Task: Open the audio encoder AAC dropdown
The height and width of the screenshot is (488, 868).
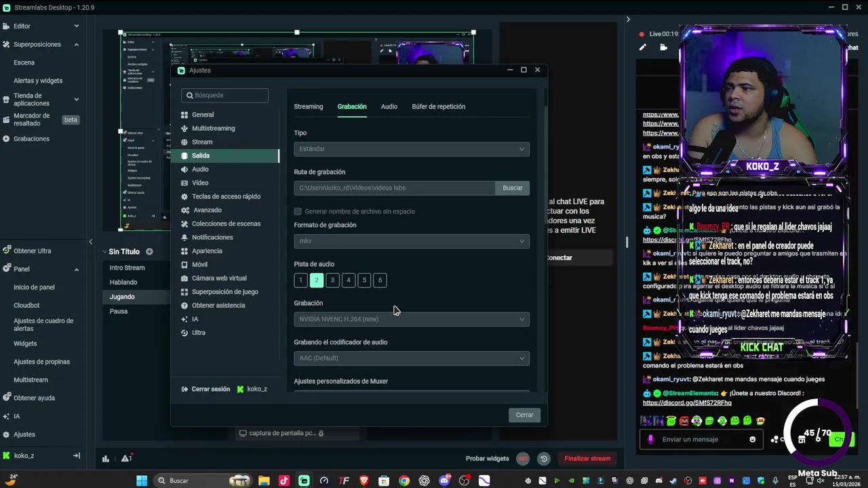Action: (x=412, y=358)
